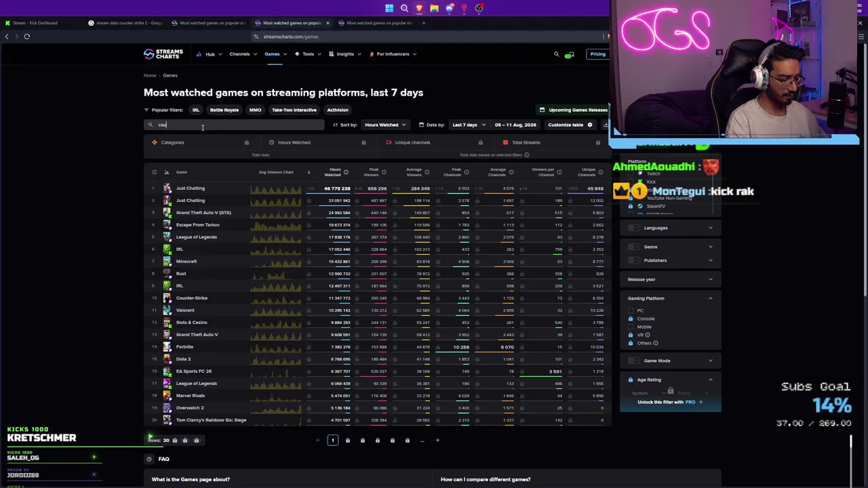Screen dimensions: 868x488
Task: Show info for Viewers per Channel column
Action: 560,172
